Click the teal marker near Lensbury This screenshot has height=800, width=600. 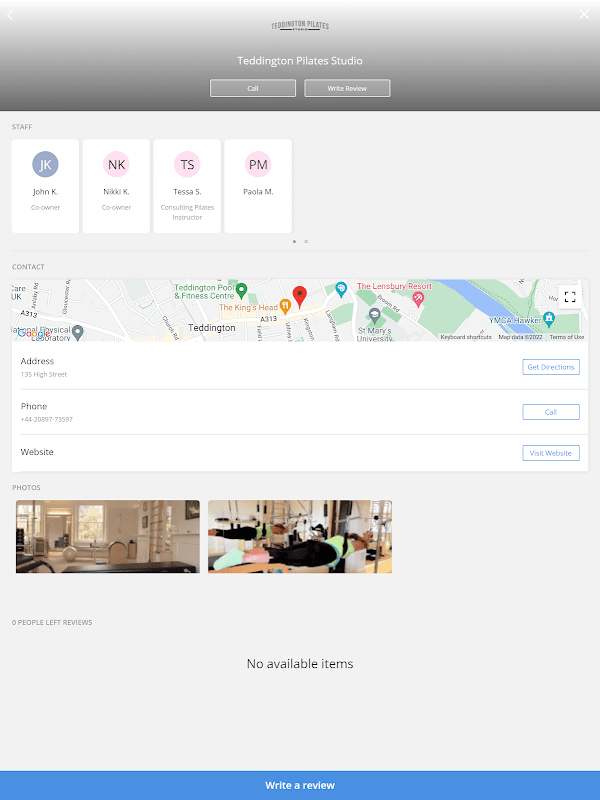pos(341,289)
